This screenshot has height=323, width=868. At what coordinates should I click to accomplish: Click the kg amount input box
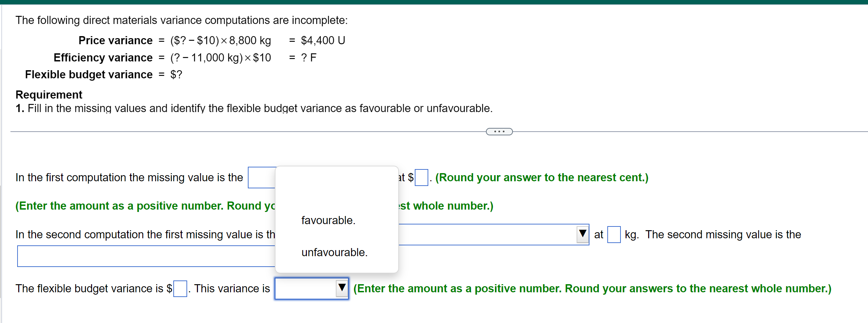(x=614, y=234)
